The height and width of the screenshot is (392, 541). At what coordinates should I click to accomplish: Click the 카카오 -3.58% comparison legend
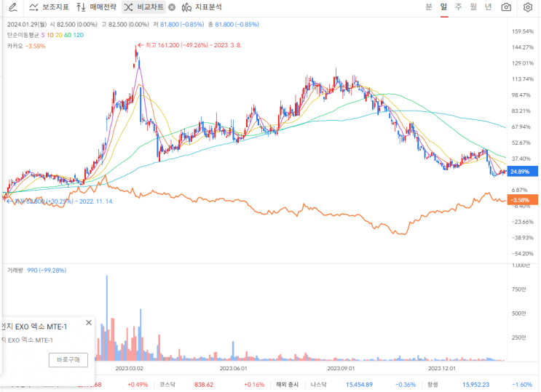[26, 46]
